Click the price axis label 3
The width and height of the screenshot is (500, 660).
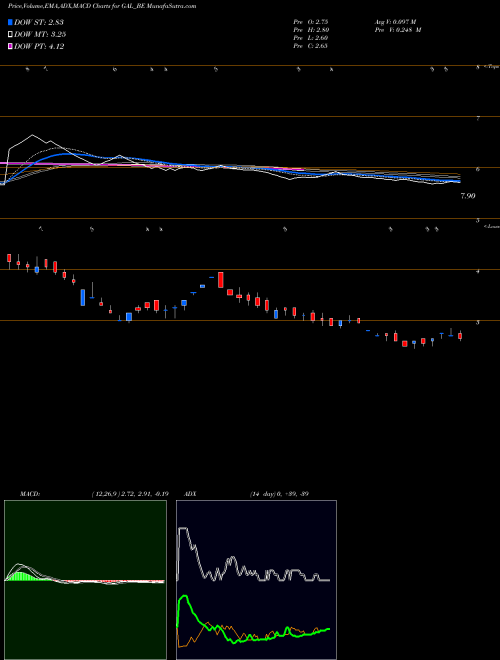[x=478, y=323]
